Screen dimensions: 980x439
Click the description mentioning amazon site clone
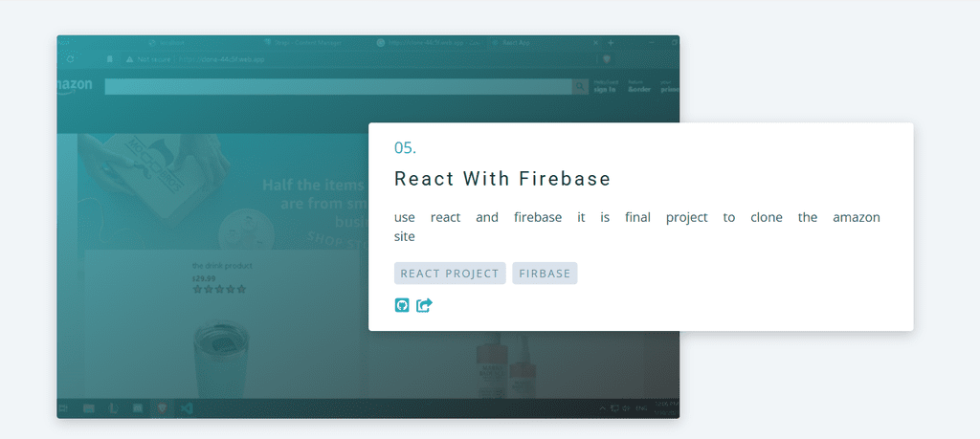pos(636,227)
